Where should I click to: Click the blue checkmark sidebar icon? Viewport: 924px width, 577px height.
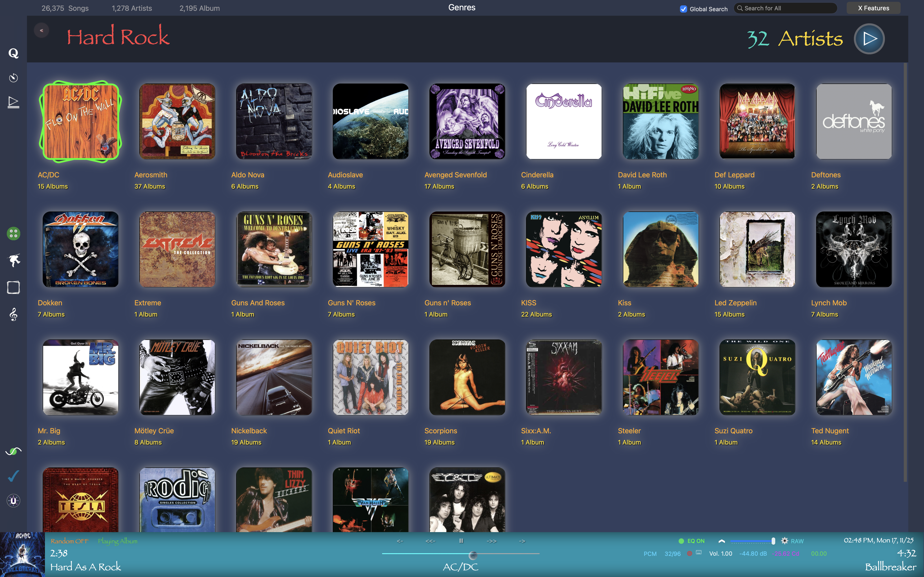tap(13, 476)
